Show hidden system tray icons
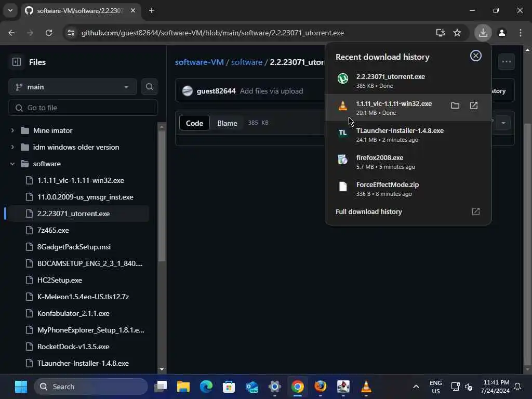The image size is (532, 399). (416, 387)
